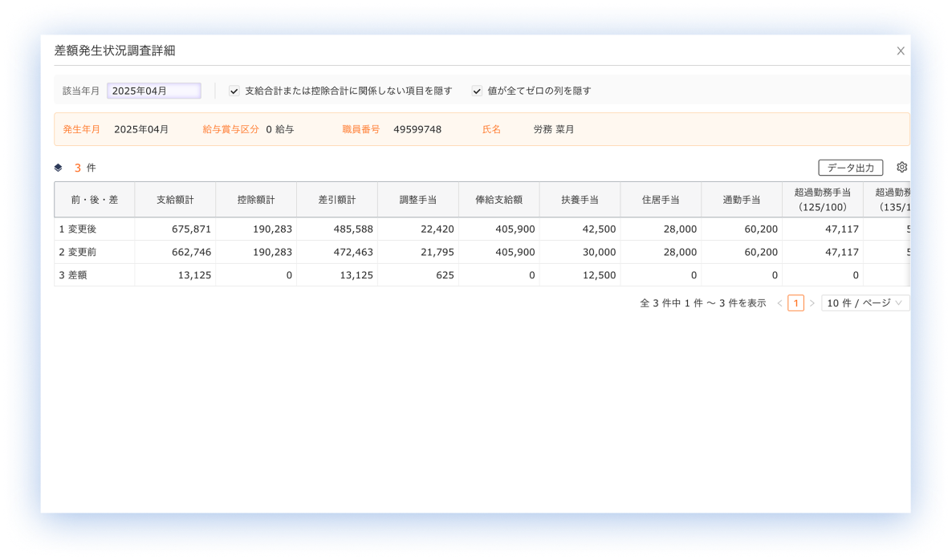Click the 前・後・差 column header
Viewport: 952px width, 560px height.
click(x=95, y=200)
